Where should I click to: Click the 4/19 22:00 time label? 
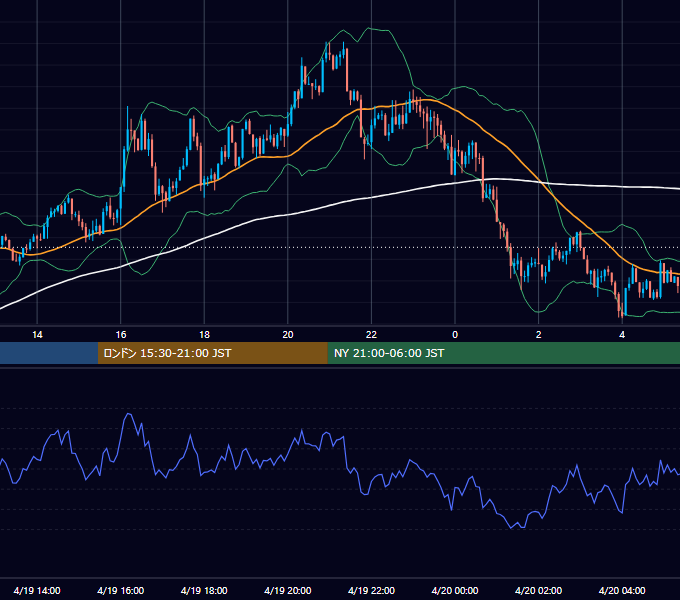(x=371, y=590)
